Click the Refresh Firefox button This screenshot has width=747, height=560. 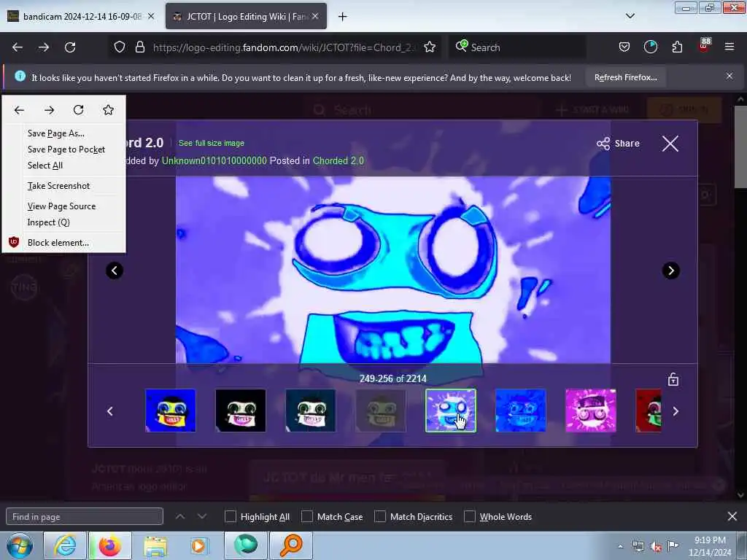pyautogui.click(x=625, y=77)
